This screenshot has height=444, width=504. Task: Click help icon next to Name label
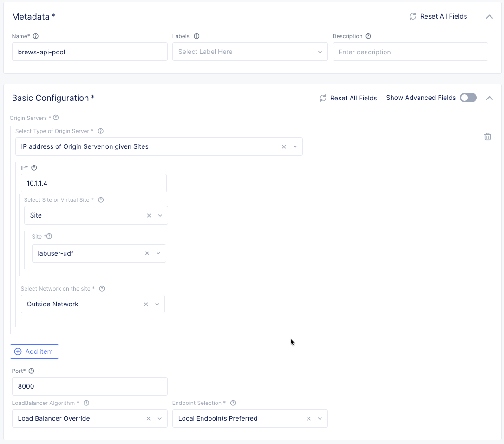36,36
